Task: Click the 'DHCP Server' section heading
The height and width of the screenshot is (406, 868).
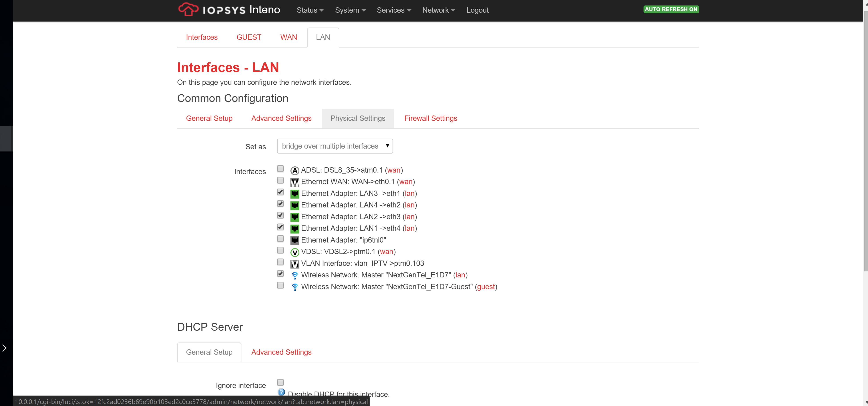Action: (x=210, y=327)
